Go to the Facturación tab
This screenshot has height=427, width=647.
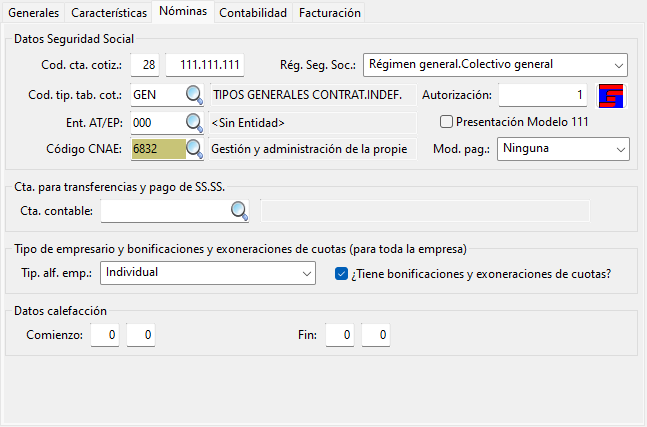click(330, 13)
